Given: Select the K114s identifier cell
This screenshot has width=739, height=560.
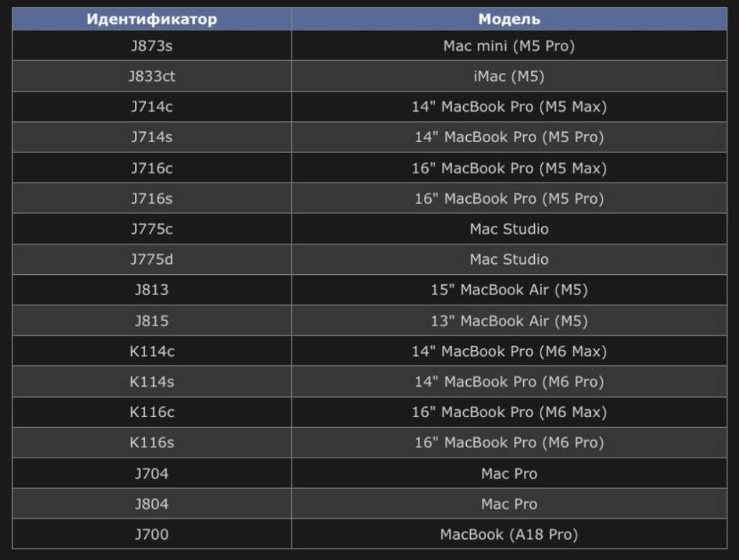Looking at the screenshot, I should point(152,382).
